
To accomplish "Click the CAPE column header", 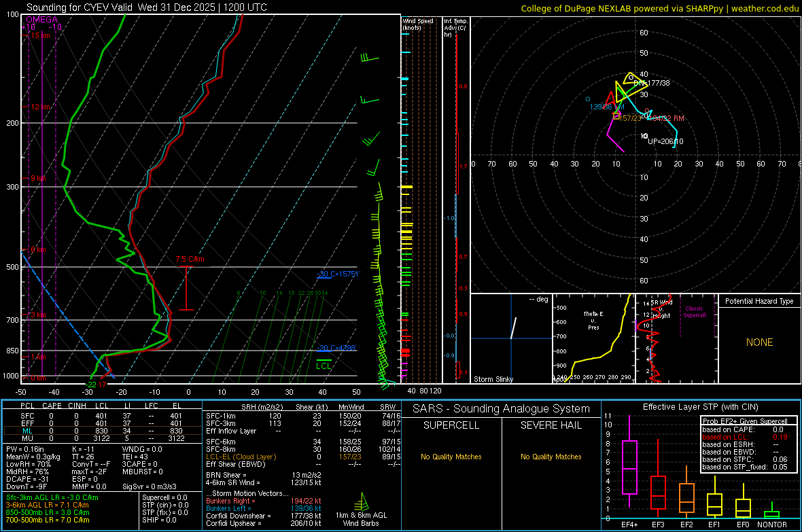I will [x=52, y=406].
